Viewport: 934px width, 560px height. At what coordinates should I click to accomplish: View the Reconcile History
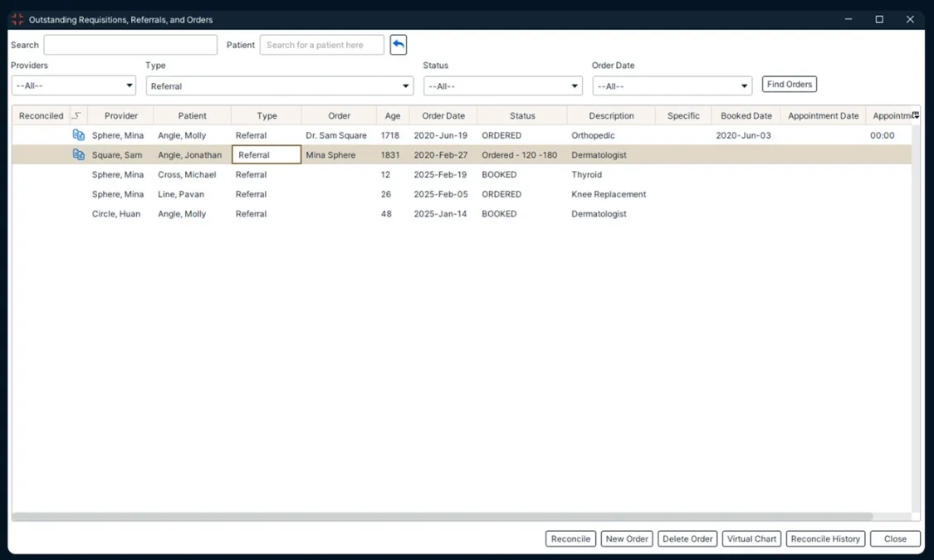825,538
